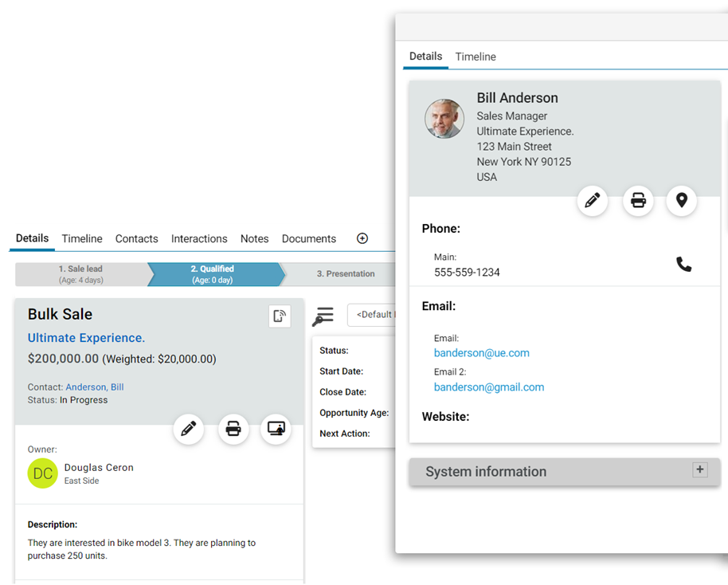
Task: Click Bill Anderson's profile photo
Action: [x=444, y=119]
